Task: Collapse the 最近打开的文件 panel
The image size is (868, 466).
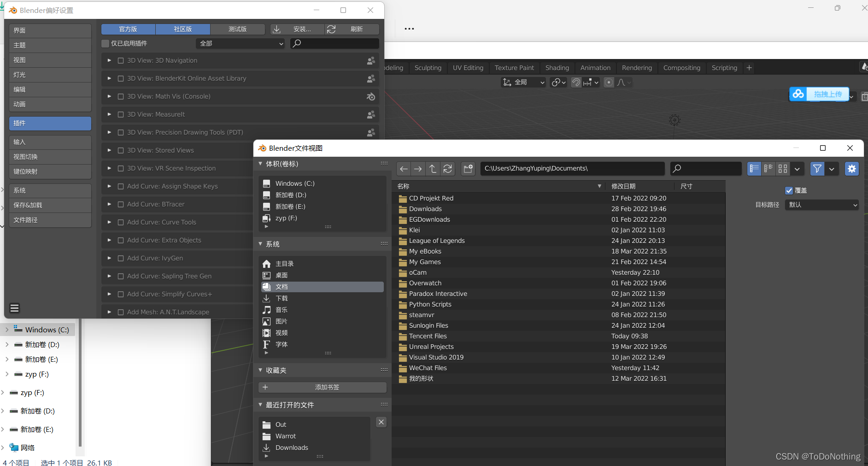Action: click(260, 405)
